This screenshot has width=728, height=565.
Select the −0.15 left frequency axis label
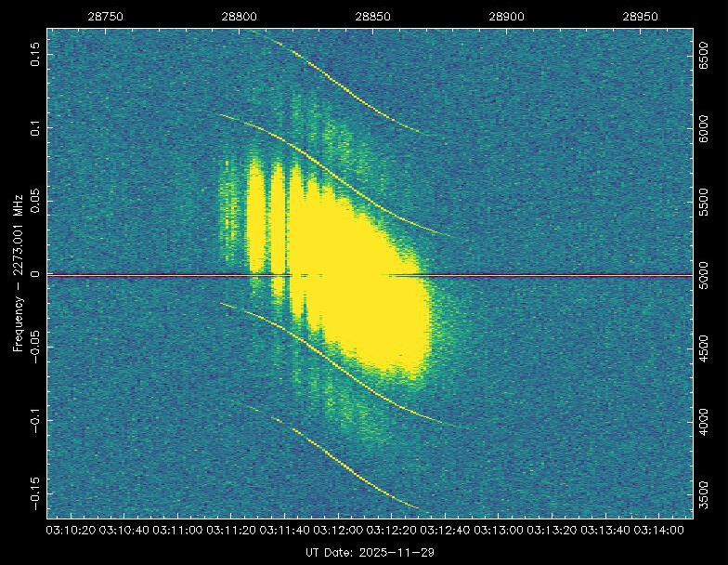click(x=35, y=492)
